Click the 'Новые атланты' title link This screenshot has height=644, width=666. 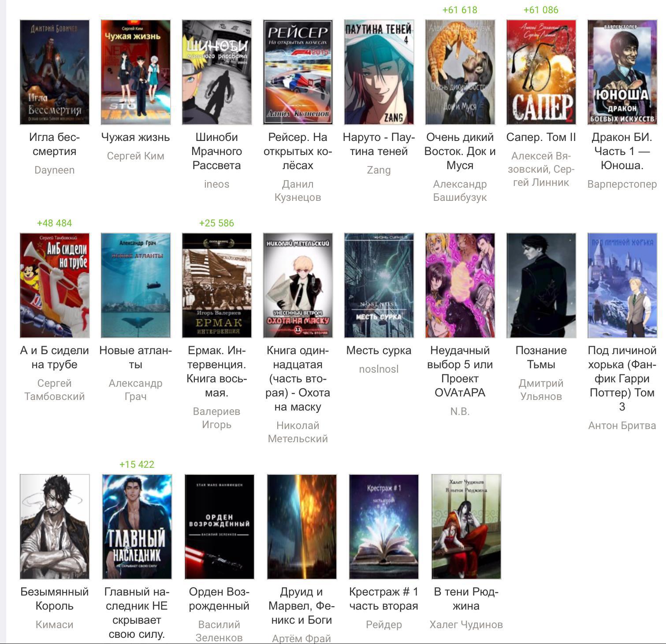point(136,357)
